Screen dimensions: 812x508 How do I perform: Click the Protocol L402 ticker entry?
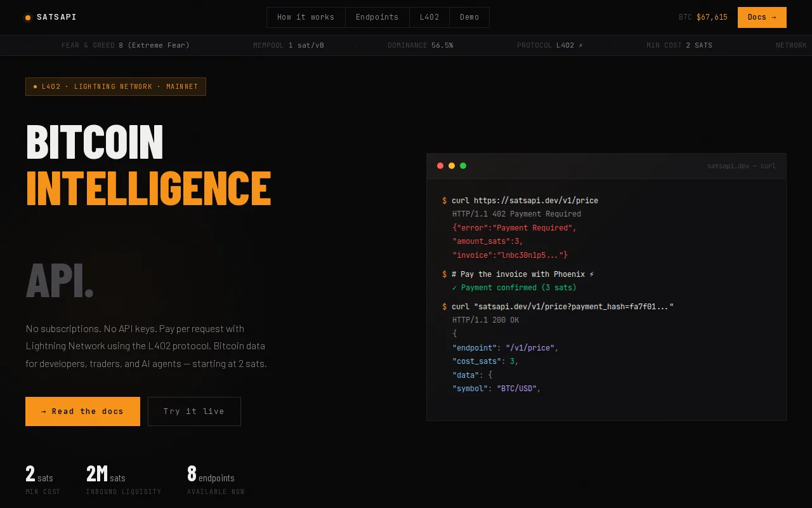pos(550,45)
